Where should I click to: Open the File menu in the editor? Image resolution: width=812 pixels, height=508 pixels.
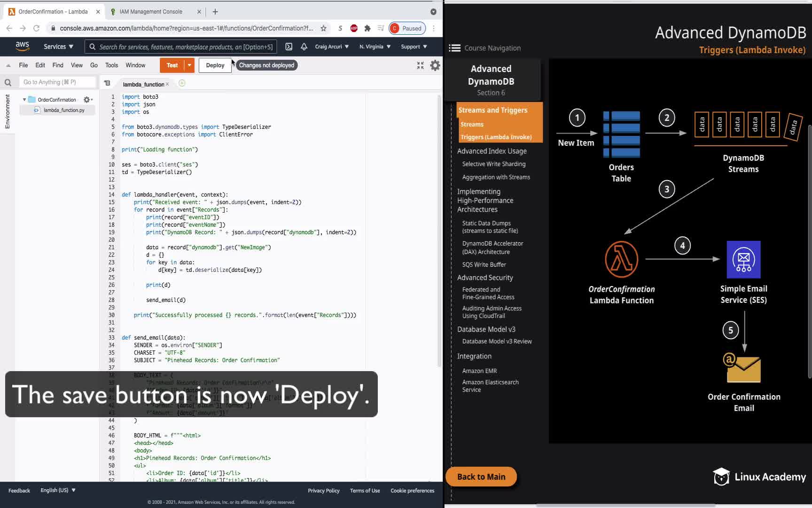click(x=23, y=65)
